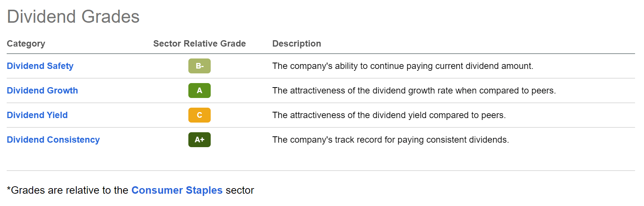Click the Description column header
The image size is (644, 206).
[x=297, y=44]
